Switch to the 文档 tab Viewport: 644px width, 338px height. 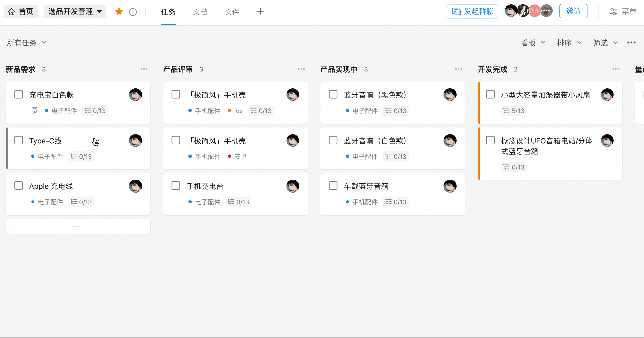point(200,12)
